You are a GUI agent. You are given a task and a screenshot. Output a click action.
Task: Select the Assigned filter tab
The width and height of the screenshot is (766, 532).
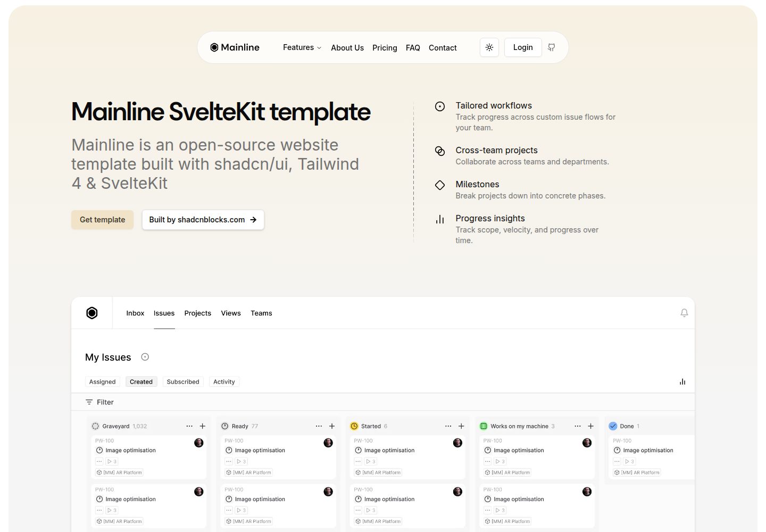pyautogui.click(x=102, y=381)
